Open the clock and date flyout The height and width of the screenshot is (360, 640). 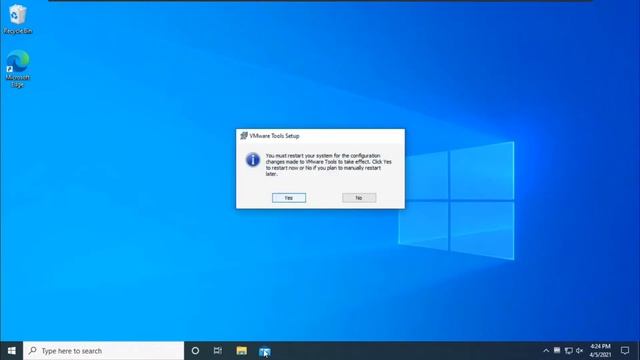[600, 351]
